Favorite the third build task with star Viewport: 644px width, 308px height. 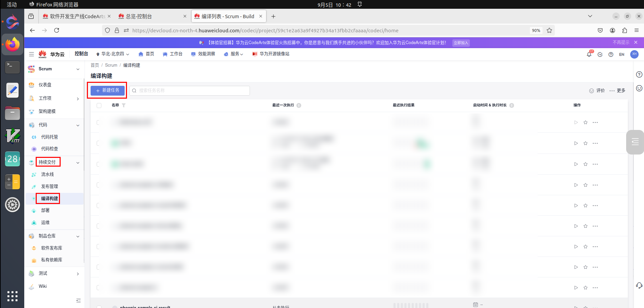pos(585,164)
